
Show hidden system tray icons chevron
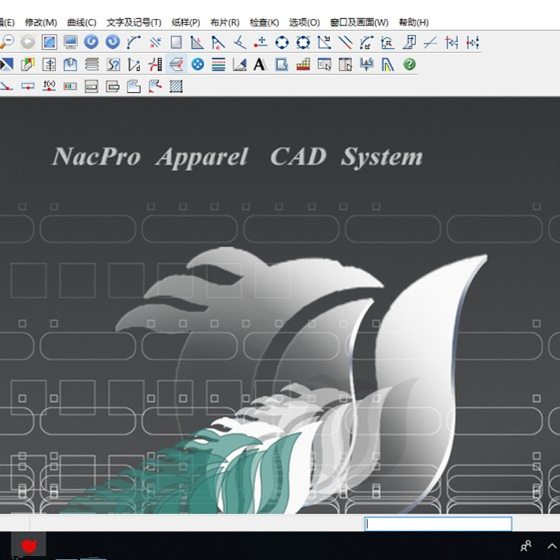552,546
